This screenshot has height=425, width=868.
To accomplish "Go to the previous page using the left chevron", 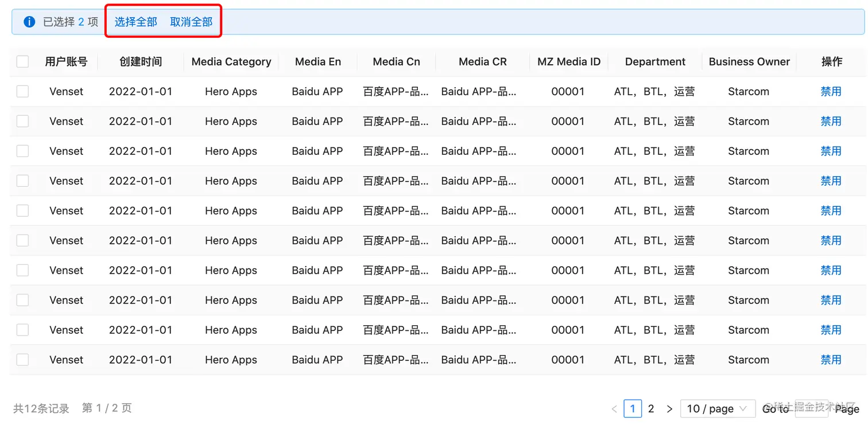I will tap(614, 409).
